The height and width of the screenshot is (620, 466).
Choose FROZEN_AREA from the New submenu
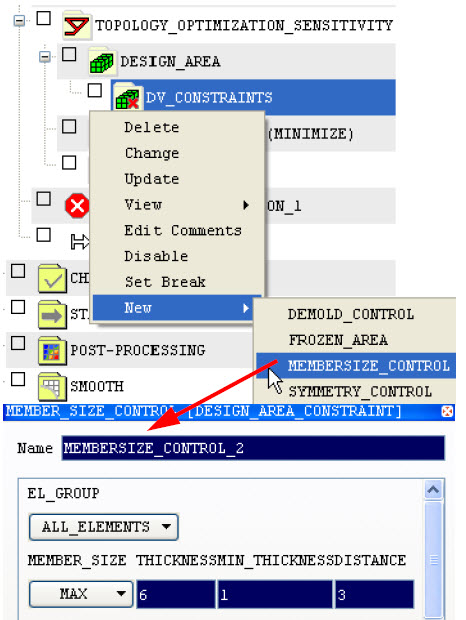tap(338, 340)
